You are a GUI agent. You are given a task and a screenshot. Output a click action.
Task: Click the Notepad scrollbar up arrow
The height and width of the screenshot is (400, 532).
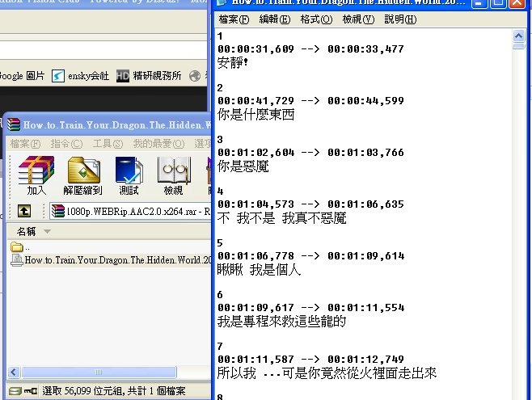519,36
